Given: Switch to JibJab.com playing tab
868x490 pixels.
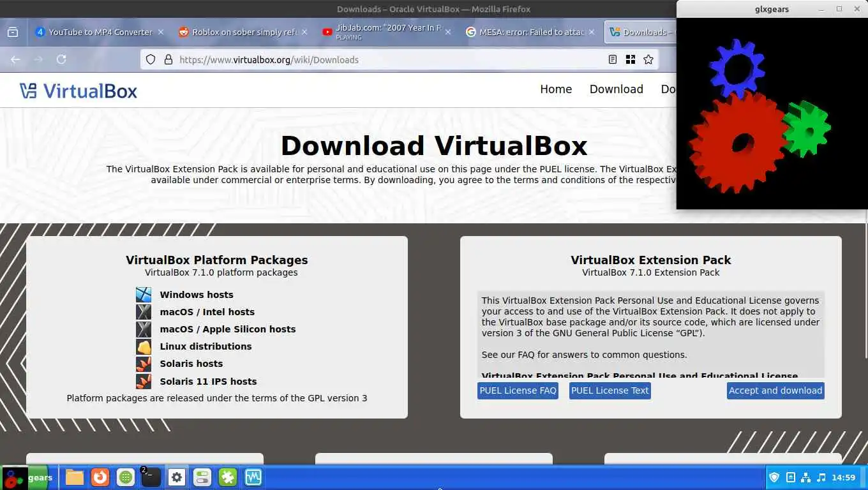Looking at the screenshot, I should pyautogui.click(x=387, y=32).
